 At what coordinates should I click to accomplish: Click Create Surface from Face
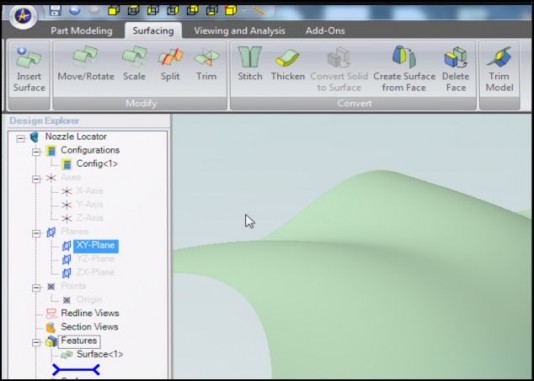click(404, 69)
